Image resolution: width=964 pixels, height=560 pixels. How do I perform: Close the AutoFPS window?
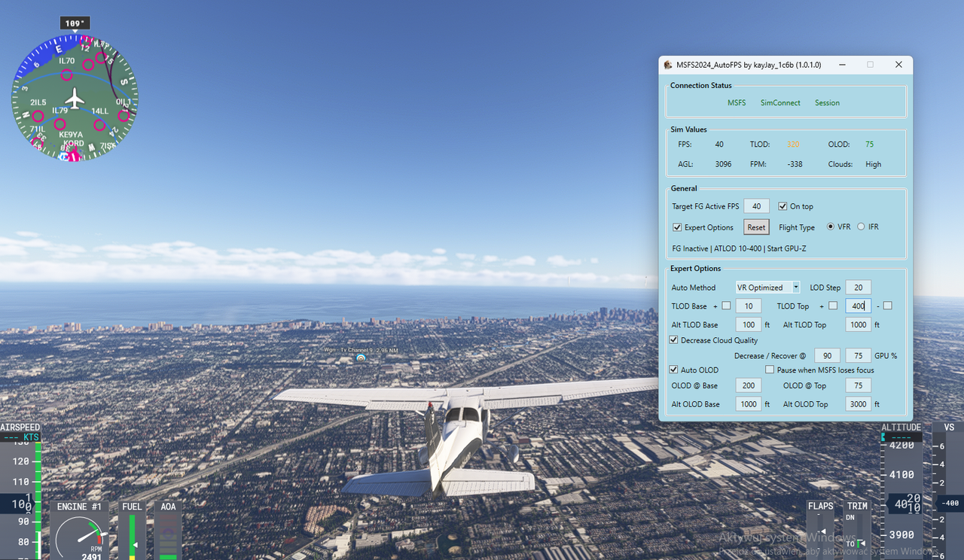click(x=898, y=65)
